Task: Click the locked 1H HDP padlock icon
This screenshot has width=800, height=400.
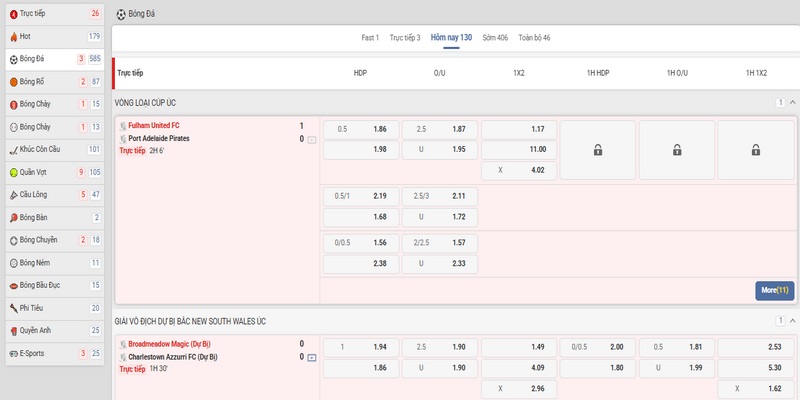Action: pos(597,150)
